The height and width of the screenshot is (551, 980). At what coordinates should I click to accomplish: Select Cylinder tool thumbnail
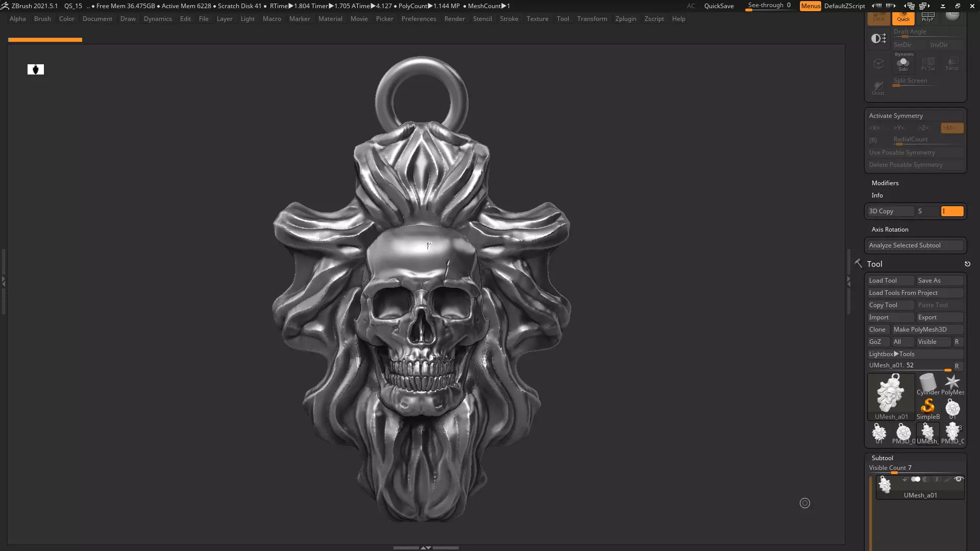(928, 385)
